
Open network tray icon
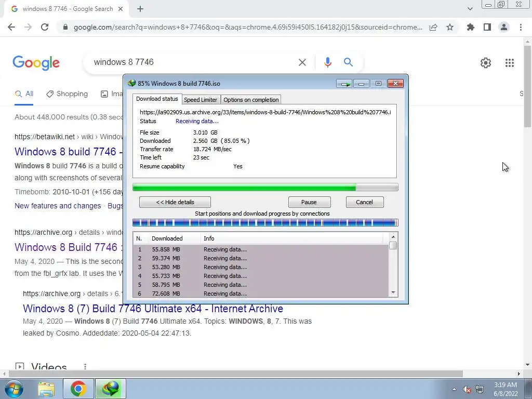479,390
